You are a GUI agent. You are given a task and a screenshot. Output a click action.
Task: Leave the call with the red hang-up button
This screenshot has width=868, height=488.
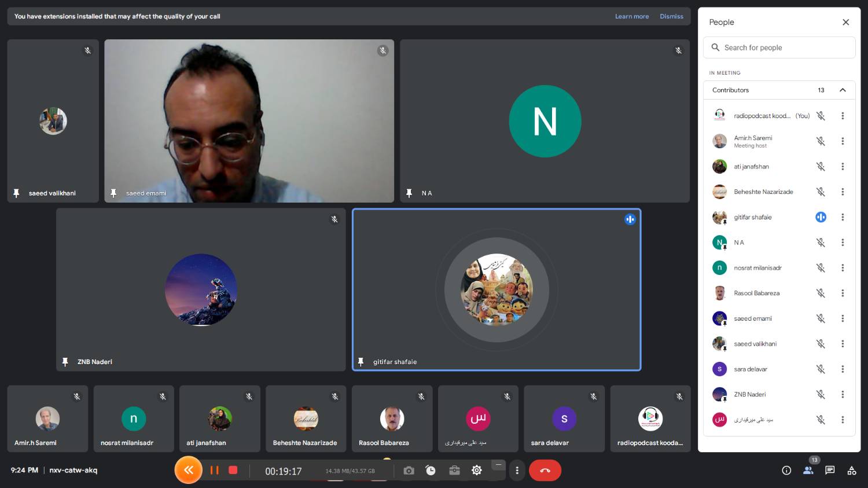coord(545,471)
